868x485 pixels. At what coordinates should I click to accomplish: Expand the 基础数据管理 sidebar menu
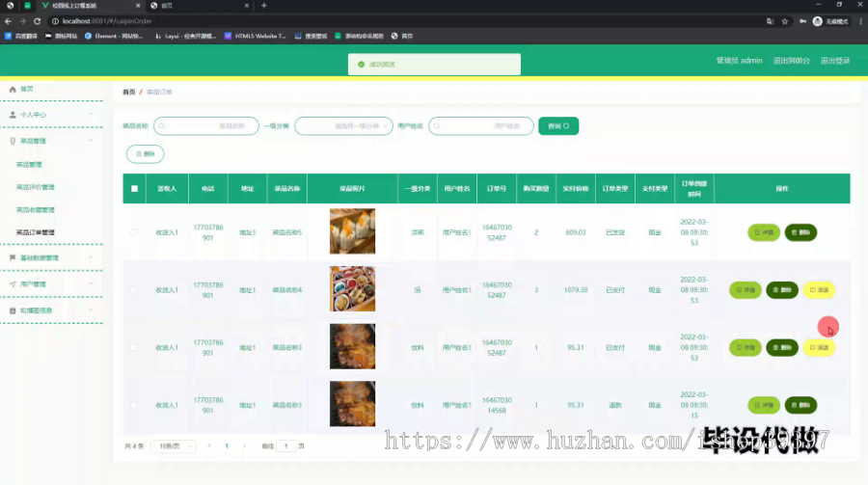coord(51,258)
